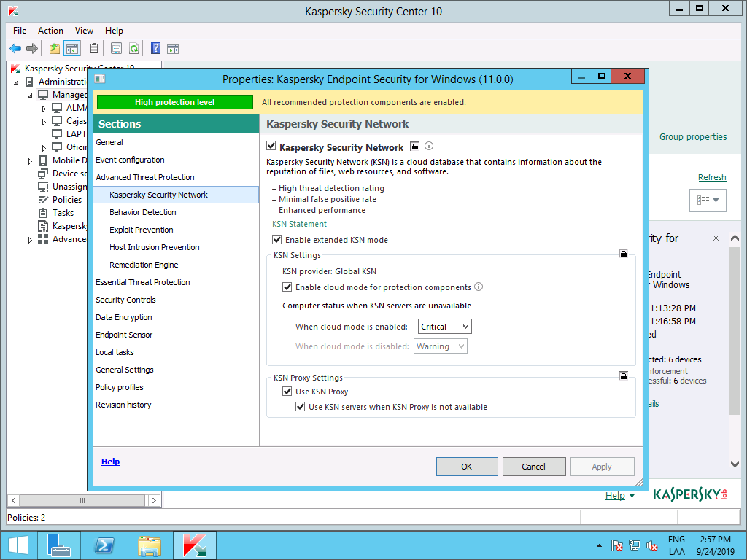Viewport: 747px width, 560px height.
Task: Click the Forward arrow toolbar icon
Action: [x=32, y=48]
